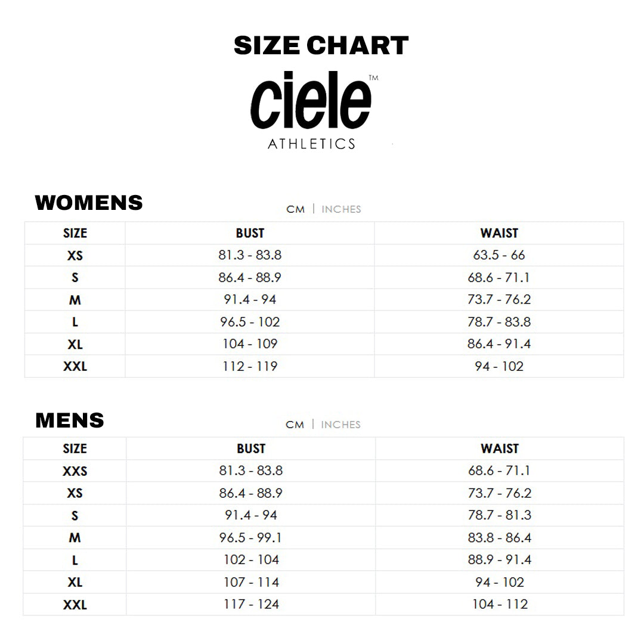Click the WAIST column header in Womens table
The height and width of the screenshot is (644, 644).
(x=499, y=233)
